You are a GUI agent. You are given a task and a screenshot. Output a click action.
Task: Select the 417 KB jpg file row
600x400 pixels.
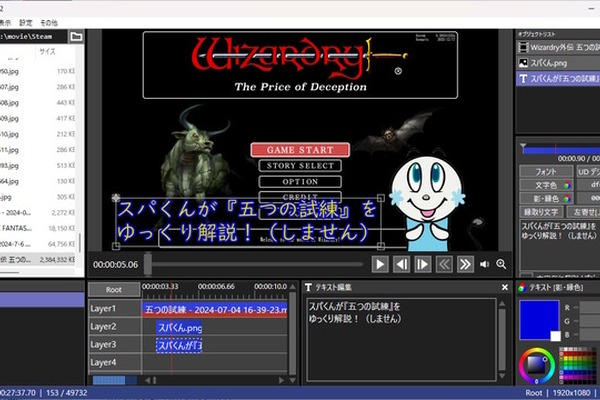pos(38,118)
